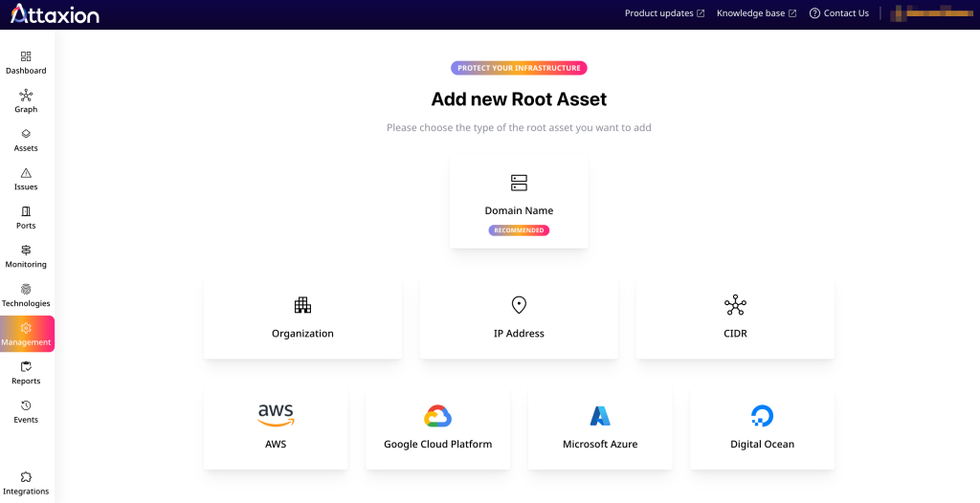Viewport: 980px width, 503px height.
Task: Click the Dashboard menu label
Action: [x=26, y=71]
